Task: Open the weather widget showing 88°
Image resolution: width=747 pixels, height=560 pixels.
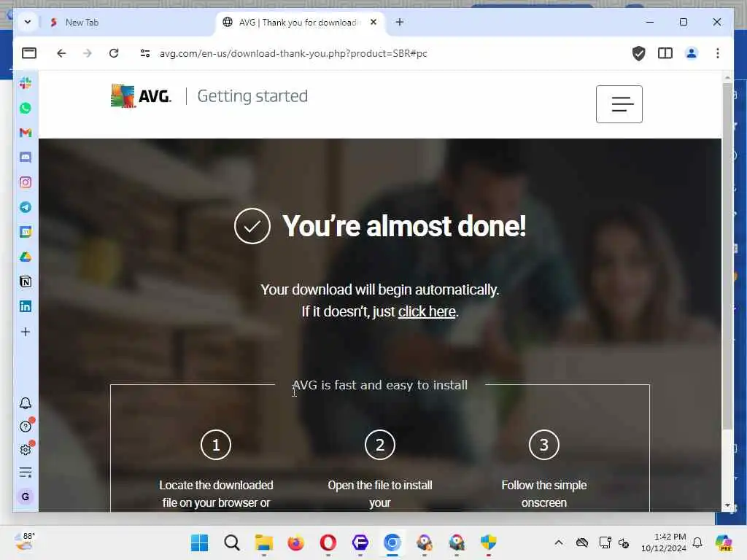Action: (x=25, y=542)
